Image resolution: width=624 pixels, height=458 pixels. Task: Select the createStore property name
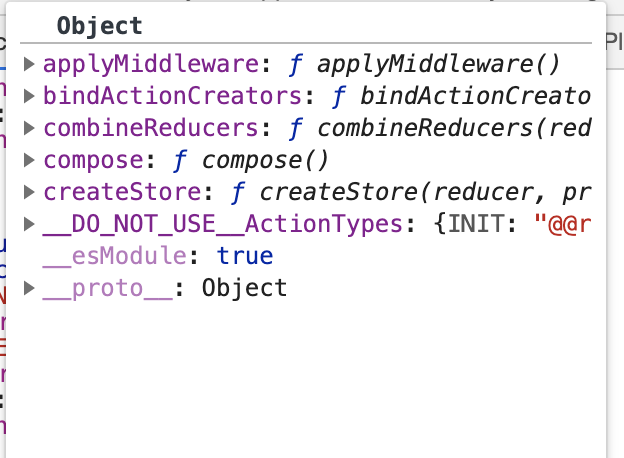[x=122, y=192]
